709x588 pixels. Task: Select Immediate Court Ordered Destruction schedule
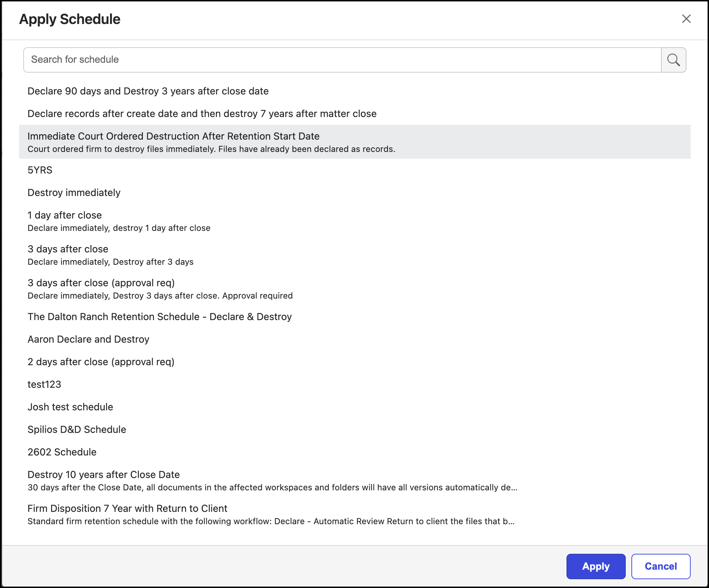[174, 136]
